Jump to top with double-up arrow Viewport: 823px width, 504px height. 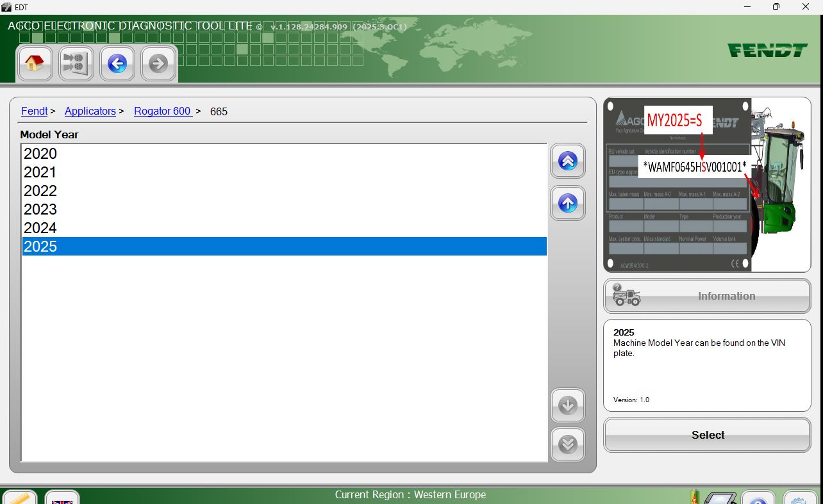pyautogui.click(x=568, y=161)
